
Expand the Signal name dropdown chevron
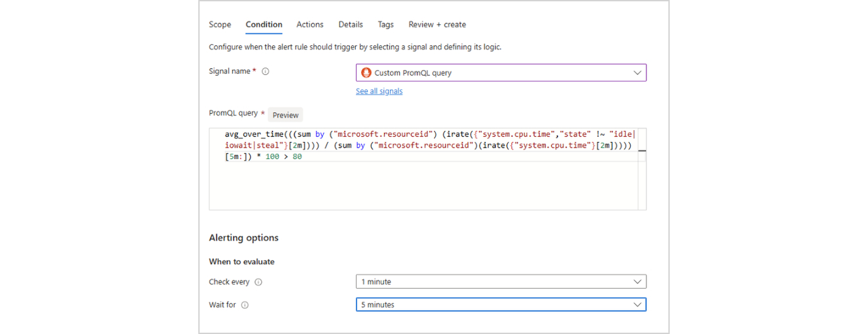(x=637, y=73)
